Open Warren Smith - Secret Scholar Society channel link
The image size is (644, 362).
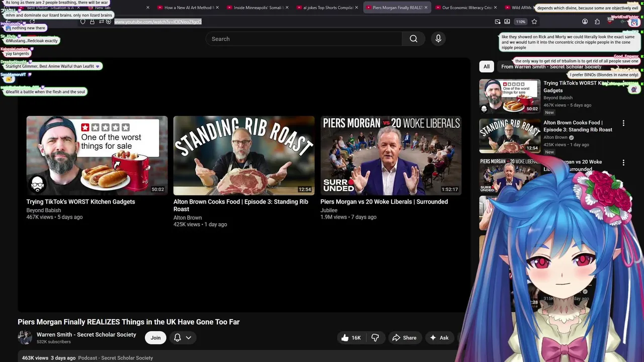[x=86, y=334]
